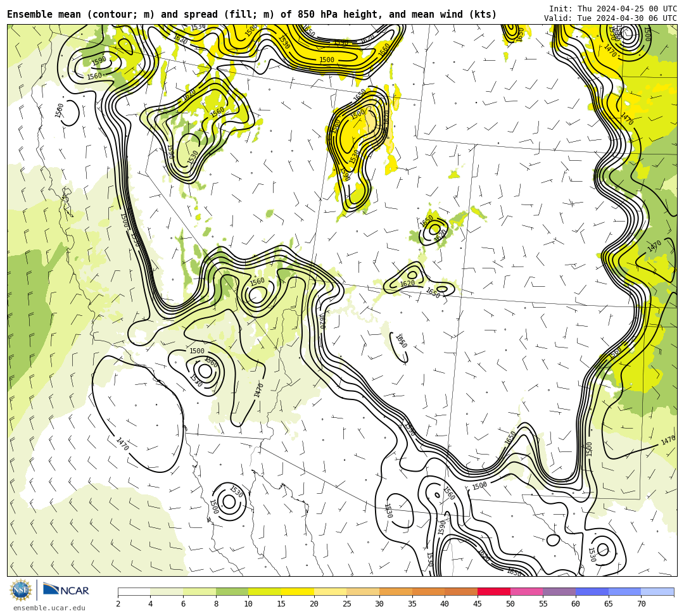This screenshot has width=684, height=616.
Task: Select the pale 4–6 m colorbar segment
Action: click(x=167, y=591)
